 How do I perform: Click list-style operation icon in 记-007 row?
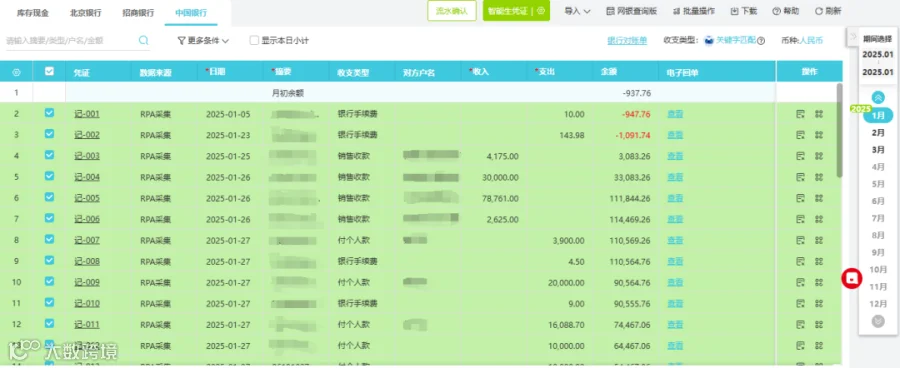pyautogui.click(x=800, y=240)
